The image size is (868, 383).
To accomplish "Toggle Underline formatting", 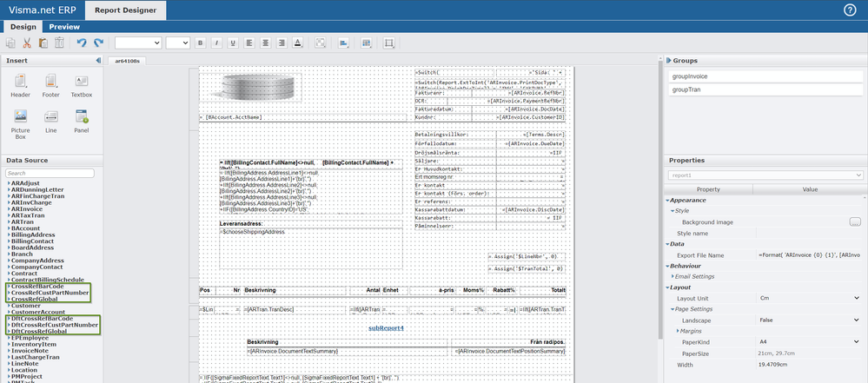I will [x=233, y=43].
